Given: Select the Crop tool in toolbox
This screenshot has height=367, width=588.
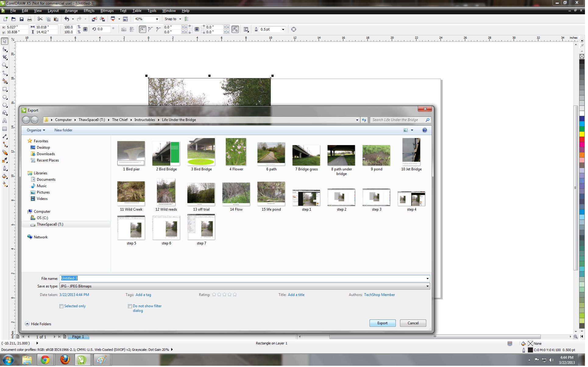Looking at the screenshot, I should tap(5, 57).
